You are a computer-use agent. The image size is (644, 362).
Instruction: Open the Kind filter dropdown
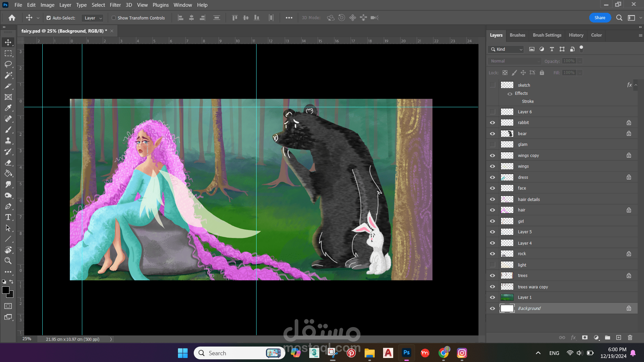coord(506,49)
